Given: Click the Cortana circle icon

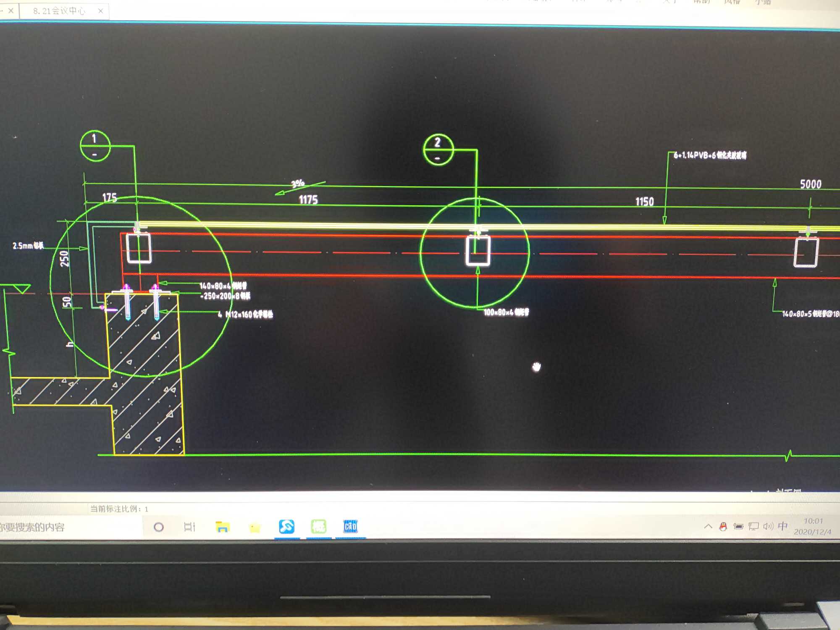Looking at the screenshot, I should (x=159, y=527).
